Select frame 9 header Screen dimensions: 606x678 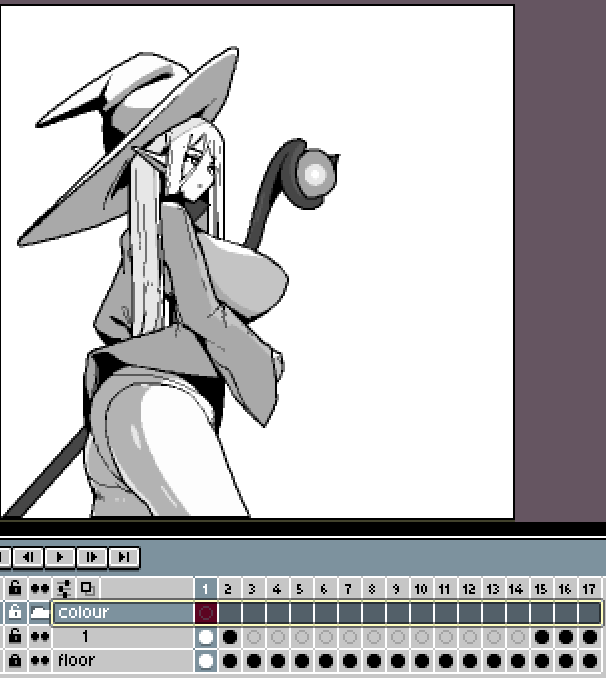click(398, 588)
